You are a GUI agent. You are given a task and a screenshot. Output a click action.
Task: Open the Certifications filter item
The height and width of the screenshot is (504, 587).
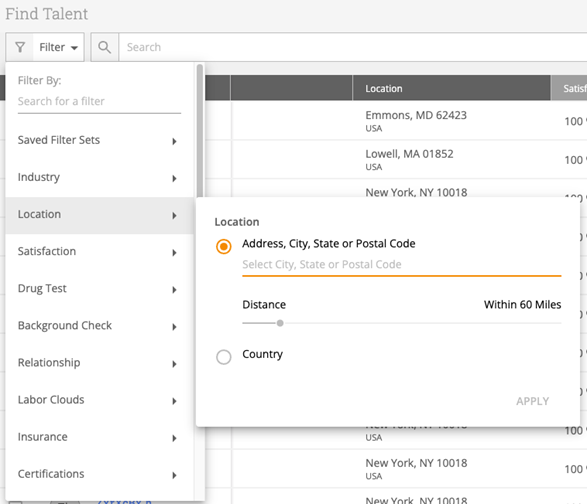tap(99, 474)
